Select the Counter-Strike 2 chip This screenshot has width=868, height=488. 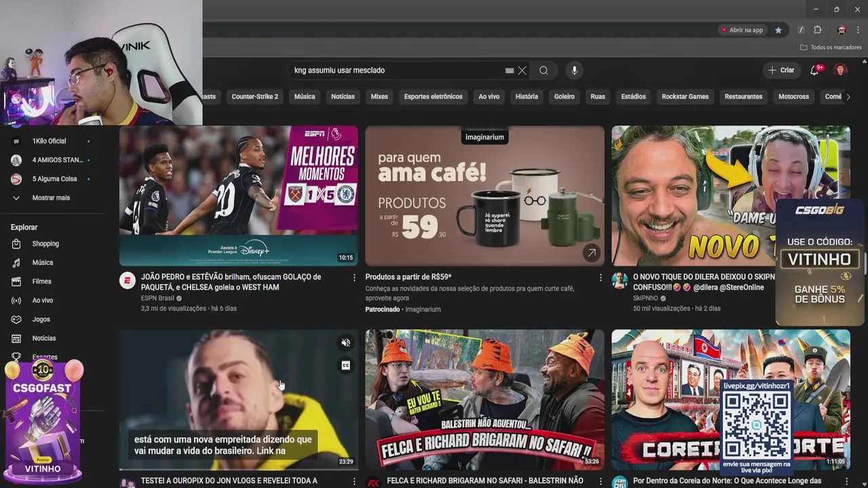(255, 97)
